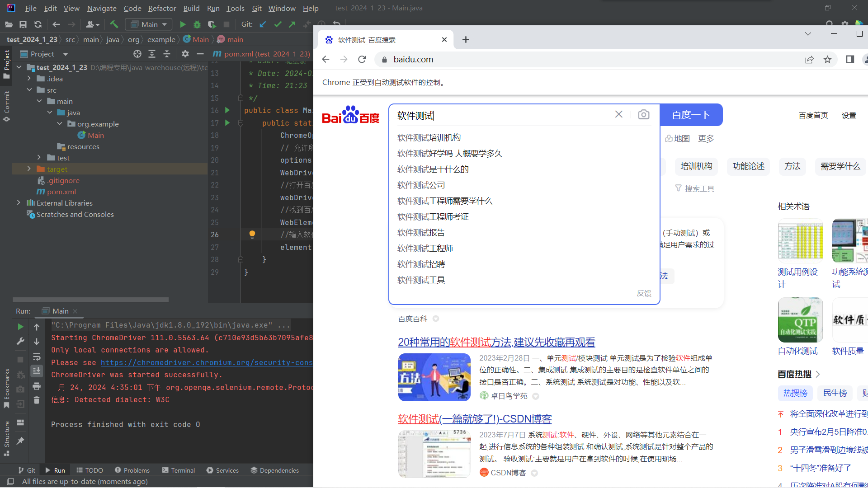Click the Git Update Project arrow icon

point(263,24)
